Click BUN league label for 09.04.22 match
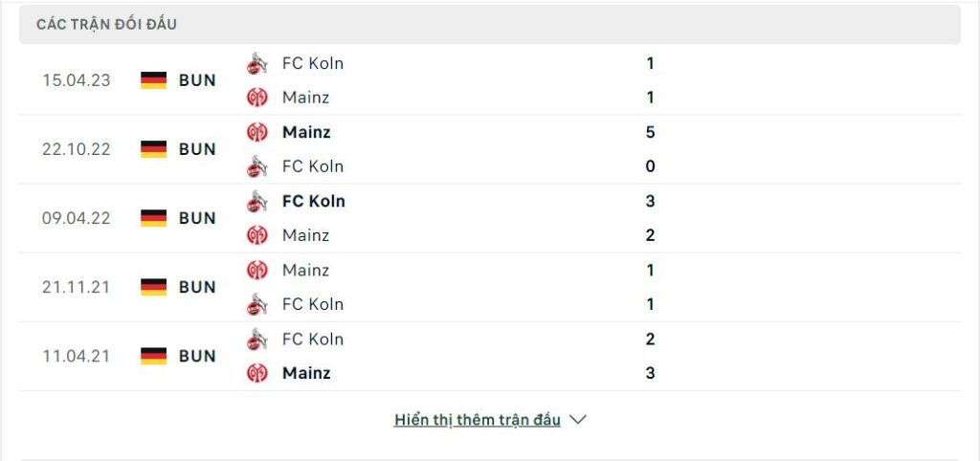980x461 pixels. pyautogui.click(x=197, y=218)
